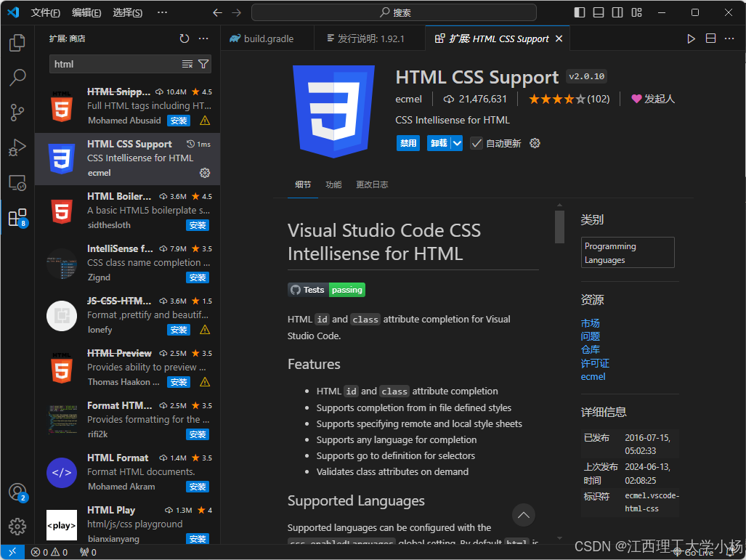Open ports forwarded status bar item

[88, 552]
